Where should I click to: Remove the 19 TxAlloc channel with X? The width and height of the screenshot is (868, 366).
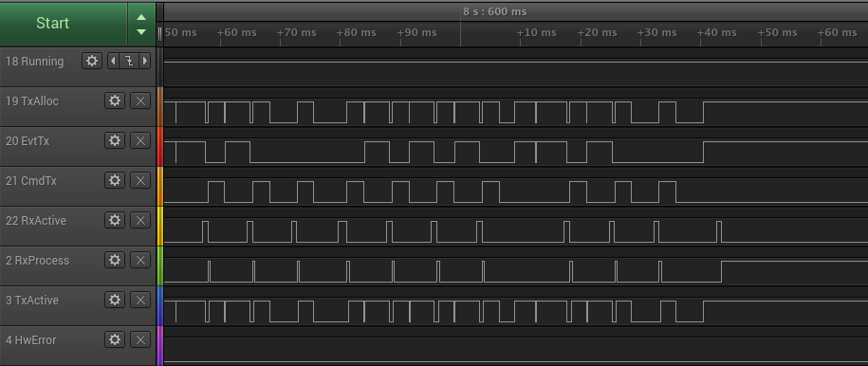tap(140, 101)
